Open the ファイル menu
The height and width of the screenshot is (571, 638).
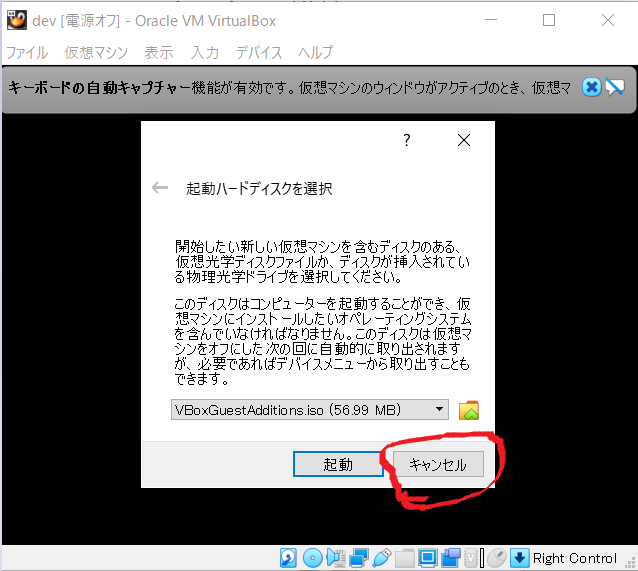point(27,53)
